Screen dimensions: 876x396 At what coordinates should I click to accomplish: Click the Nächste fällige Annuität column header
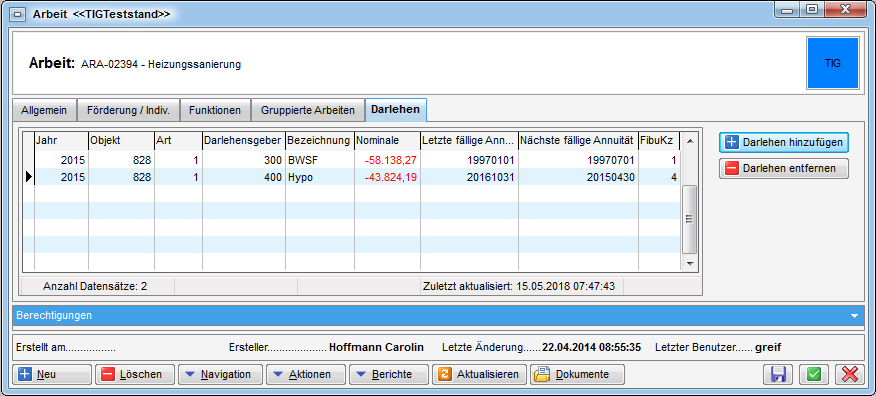(x=578, y=142)
